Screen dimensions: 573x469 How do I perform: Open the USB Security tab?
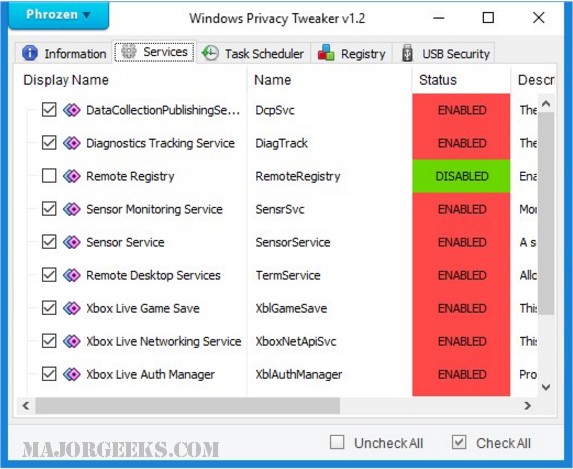[444, 53]
